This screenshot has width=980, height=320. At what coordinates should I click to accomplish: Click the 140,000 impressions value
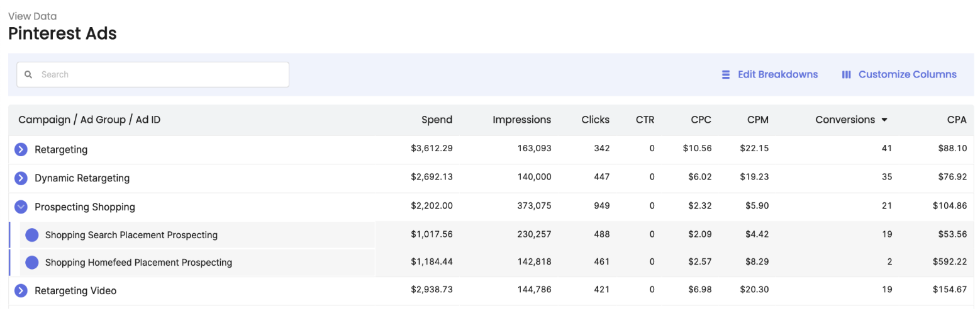[x=534, y=177]
